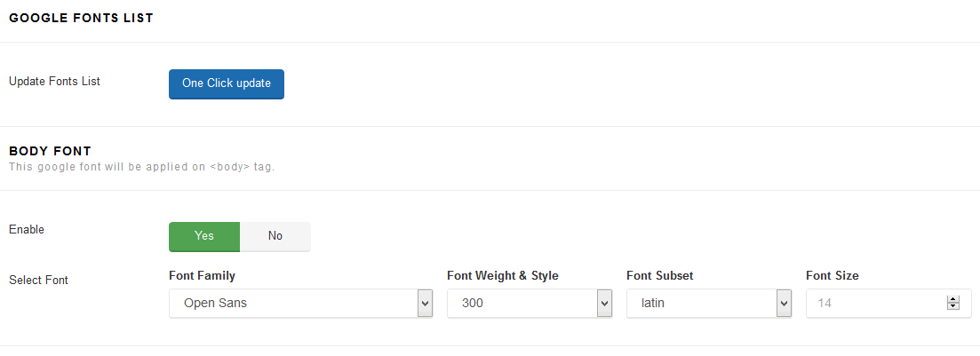Decrease Font Size with the down arrow
The width and height of the screenshot is (980, 356).
coord(953,306)
